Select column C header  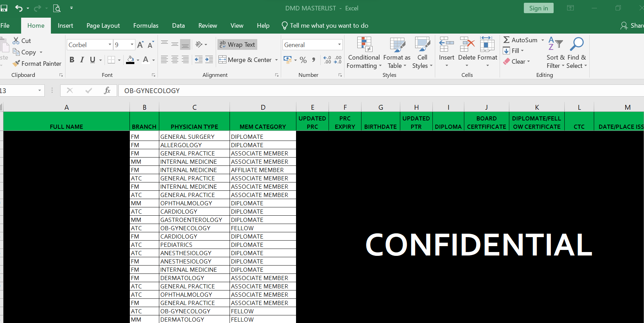194,107
